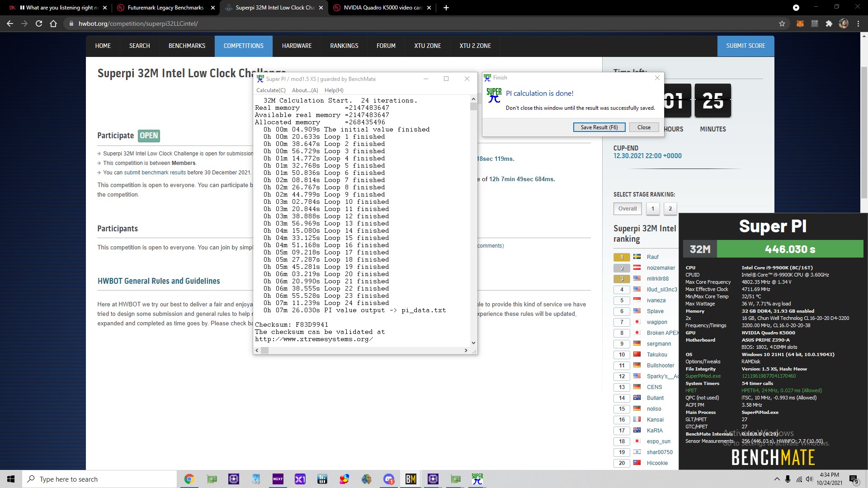
Task: Open participant wagipon's profile
Action: [x=657, y=322]
